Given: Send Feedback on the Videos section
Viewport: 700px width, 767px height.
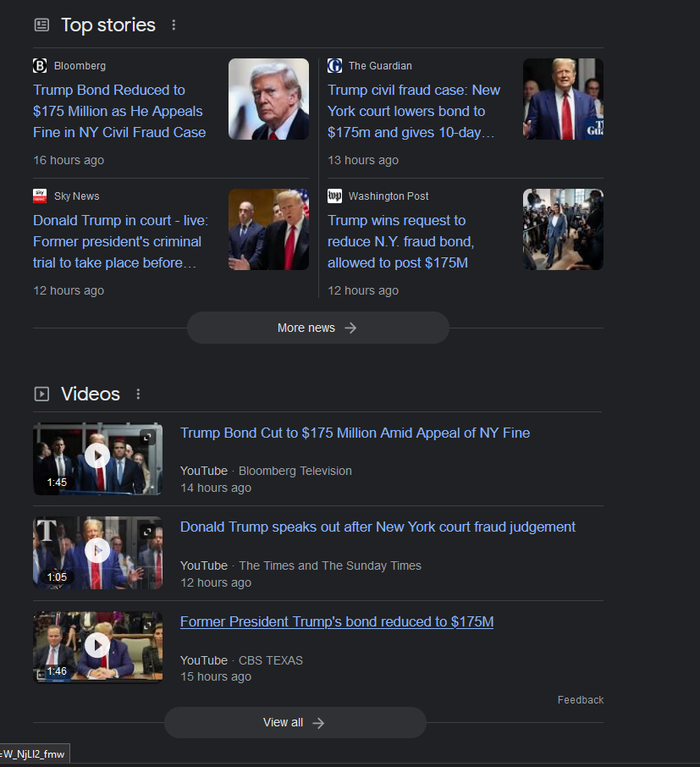Looking at the screenshot, I should pyautogui.click(x=581, y=700).
